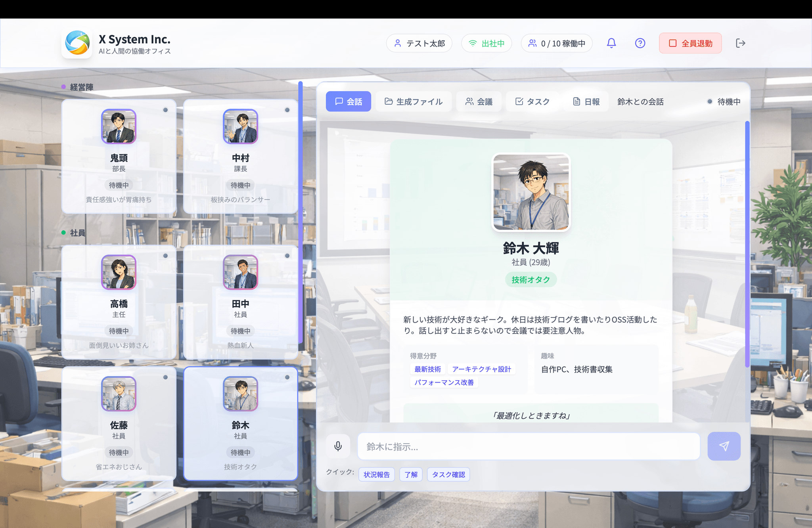Click the テスト太郎 user icon pill

pyautogui.click(x=419, y=43)
